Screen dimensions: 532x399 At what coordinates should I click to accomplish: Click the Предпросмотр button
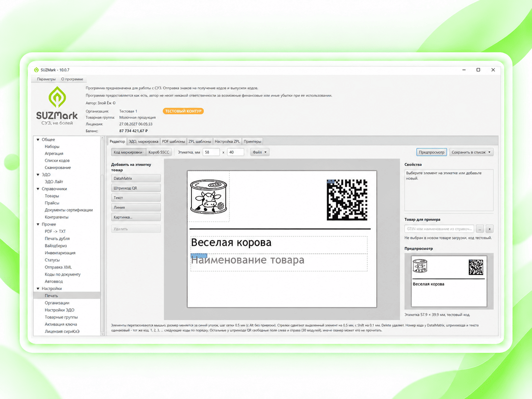tap(432, 152)
